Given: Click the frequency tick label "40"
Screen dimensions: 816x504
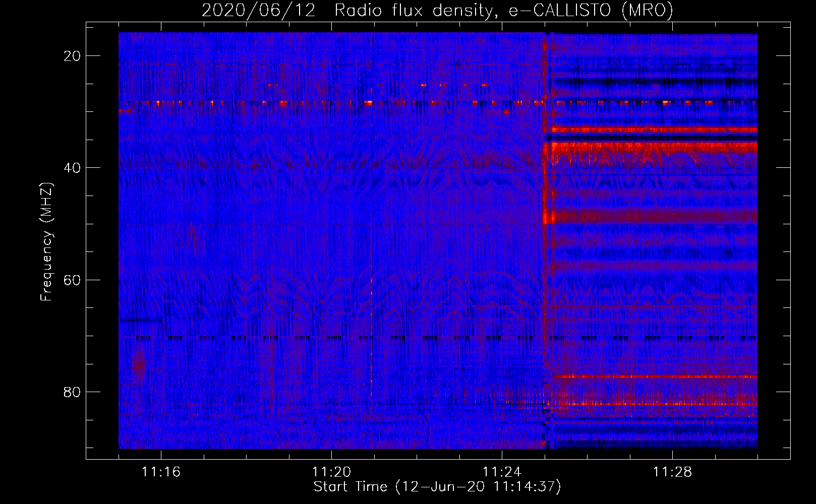Looking at the screenshot, I should pos(72,168).
